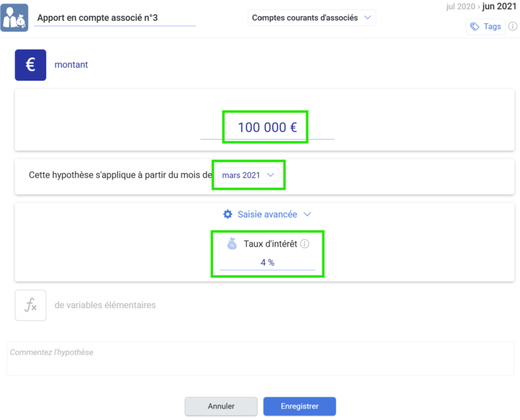Select the fx formula icon
This screenshot has width=520, height=420.
(30, 305)
